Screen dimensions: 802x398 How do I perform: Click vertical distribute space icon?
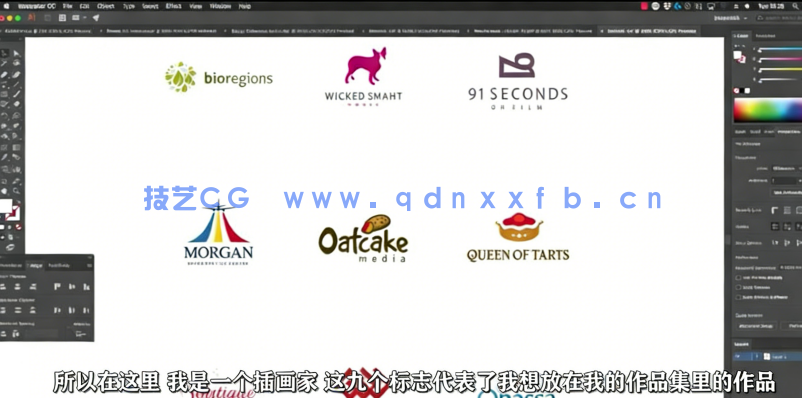click(4, 334)
